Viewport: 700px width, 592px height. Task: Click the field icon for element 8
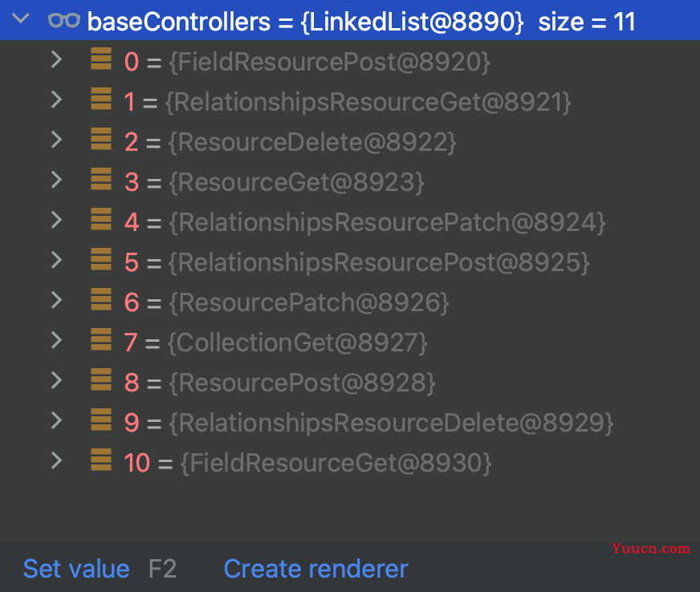(101, 380)
